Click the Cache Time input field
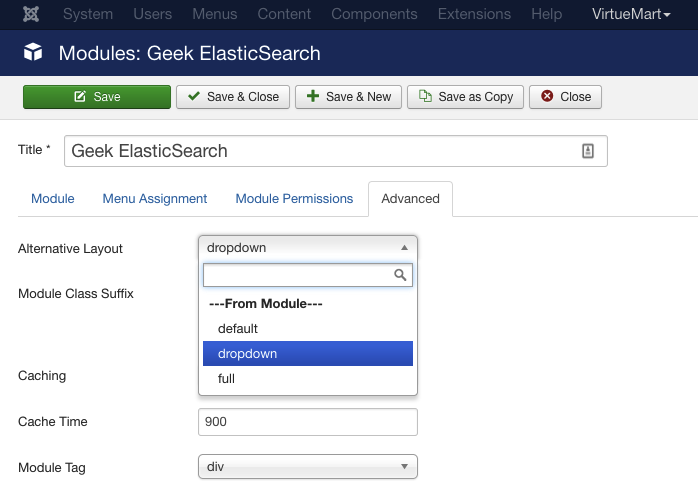Viewport: 698px width, 491px height. click(308, 422)
